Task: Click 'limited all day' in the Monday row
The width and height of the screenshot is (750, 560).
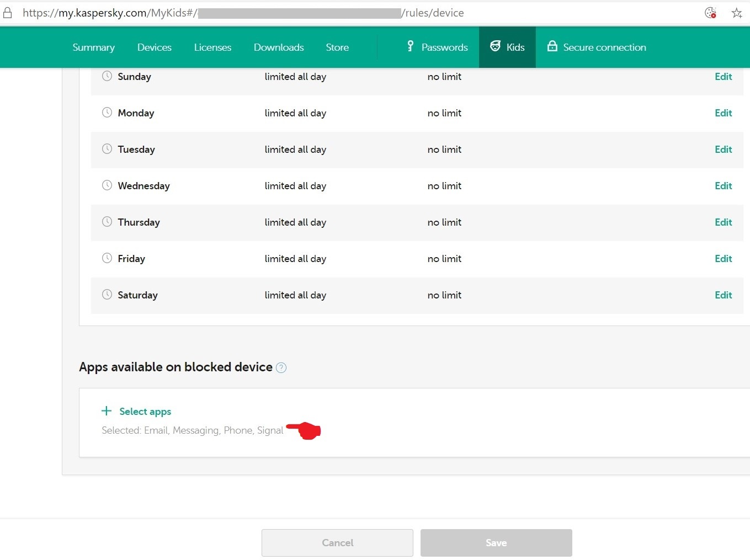Action: 295,113
